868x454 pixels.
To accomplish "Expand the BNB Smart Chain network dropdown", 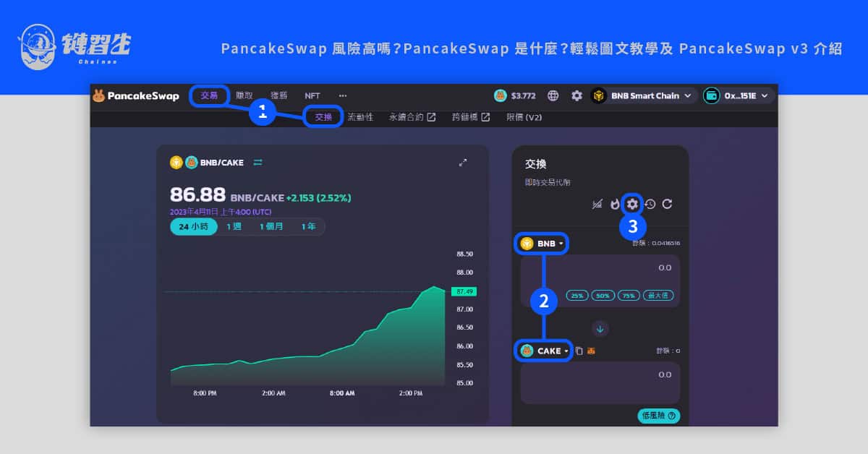I will (x=644, y=95).
